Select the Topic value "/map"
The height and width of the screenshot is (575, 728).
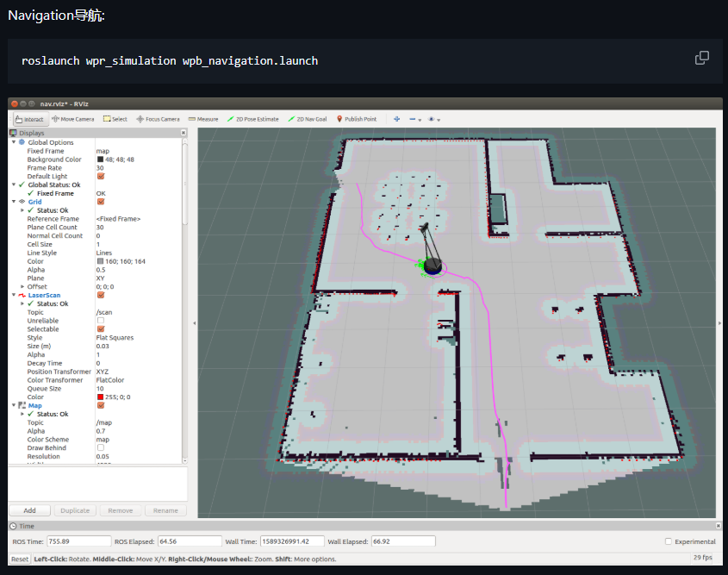click(104, 422)
